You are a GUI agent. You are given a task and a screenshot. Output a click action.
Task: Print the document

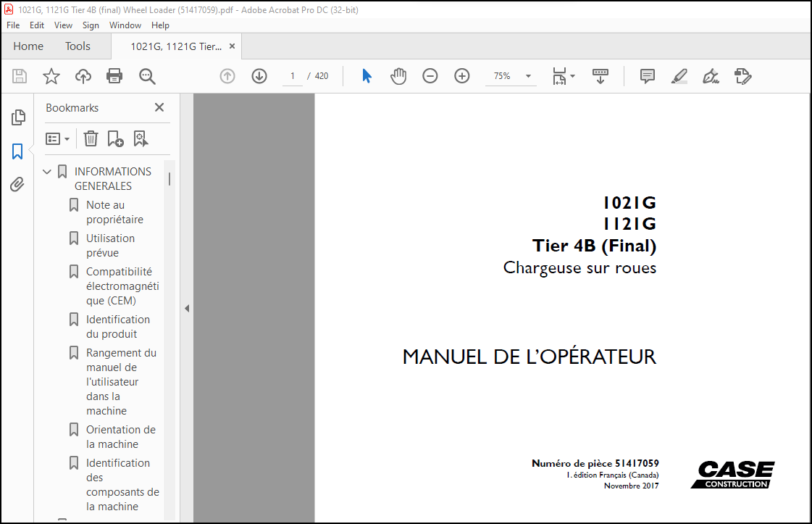(x=114, y=76)
